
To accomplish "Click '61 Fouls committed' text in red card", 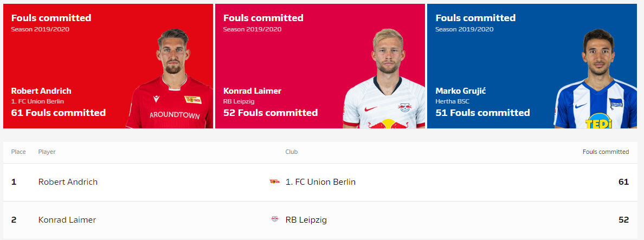I will [59, 113].
